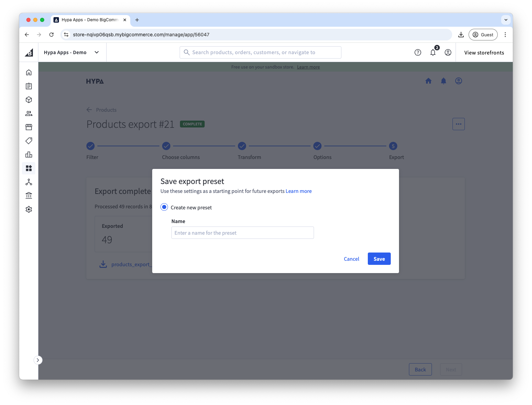The image size is (532, 405).
Task: Open the Storefront icon in sidebar
Action: [29, 127]
